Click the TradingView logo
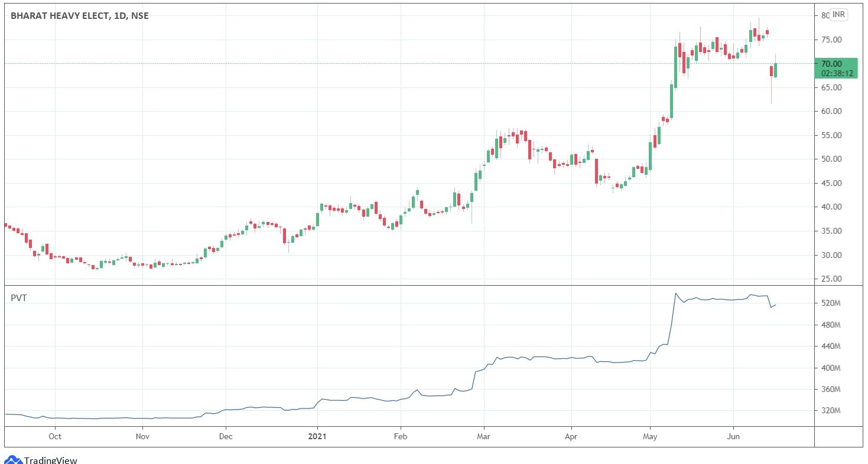868x464 pixels. tap(40, 459)
